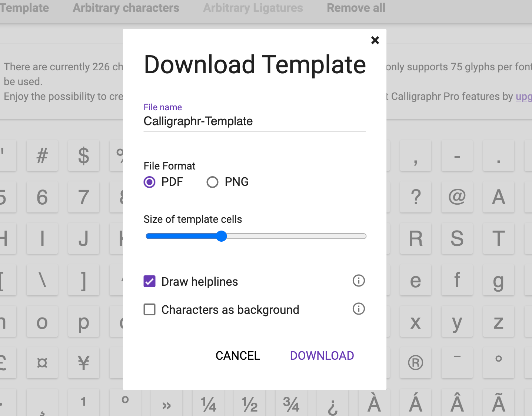Screen dimensions: 532x416
Task: Close the Download Template dialog with X
Action: (x=375, y=40)
